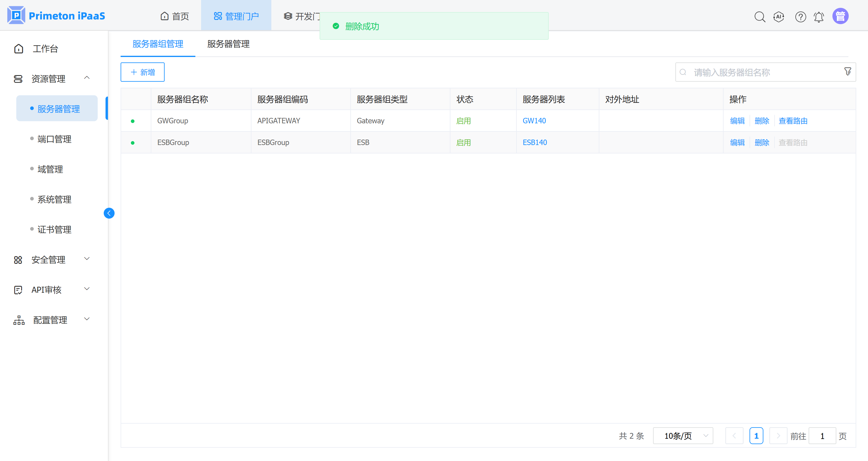Collapse the 资源管理 section
The height and width of the screenshot is (461, 868).
[x=87, y=78]
